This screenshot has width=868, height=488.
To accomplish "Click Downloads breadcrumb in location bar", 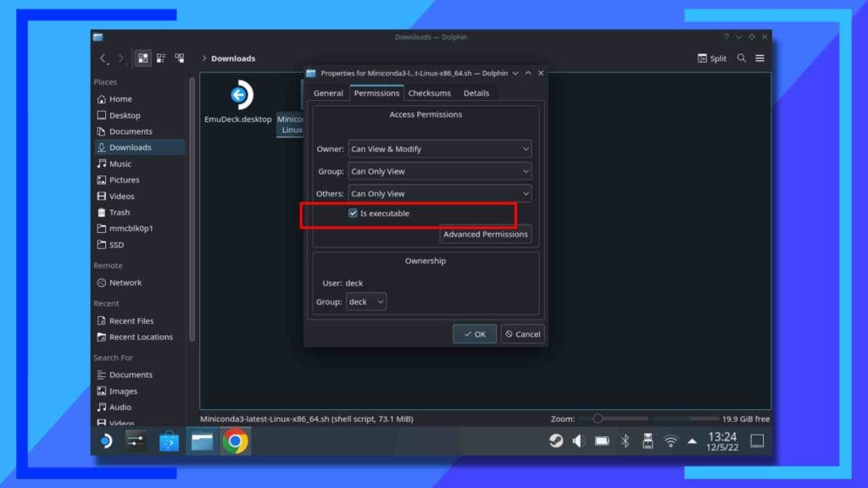I will [233, 58].
